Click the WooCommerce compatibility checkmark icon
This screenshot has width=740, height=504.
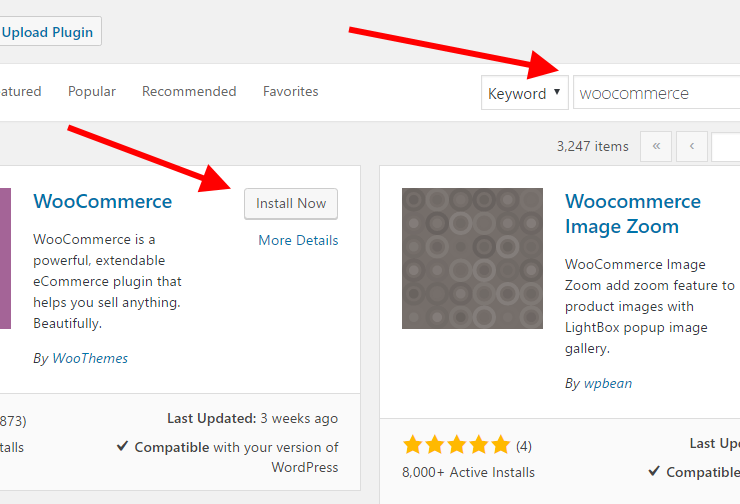(x=122, y=445)
